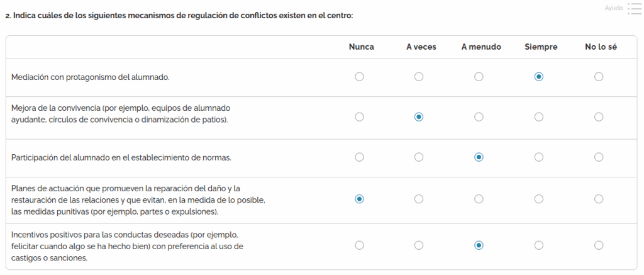Select Nunca for Mejora de la convivencia
This screenshot has height=275, width=644.
point(359,117)
